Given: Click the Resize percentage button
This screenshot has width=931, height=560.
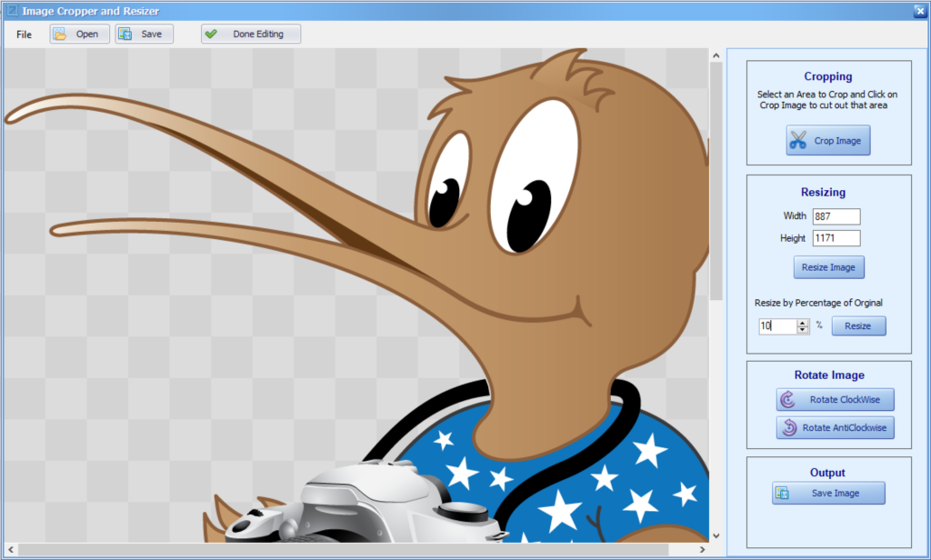Looking at the screenshot, I should pyautogui.click(x=858, y=326).
